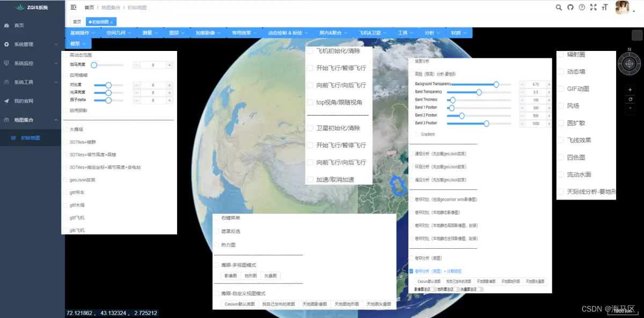The width and height of the screenshot is (644, 318).
Task: Click the monitor icon for 系统监控
Action: pos(6,63)
